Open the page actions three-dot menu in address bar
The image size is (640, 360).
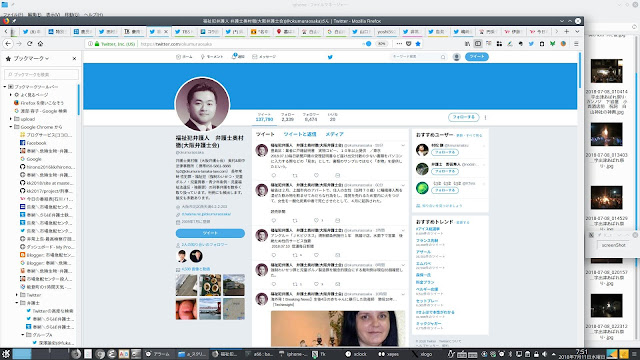click(399, 44)
